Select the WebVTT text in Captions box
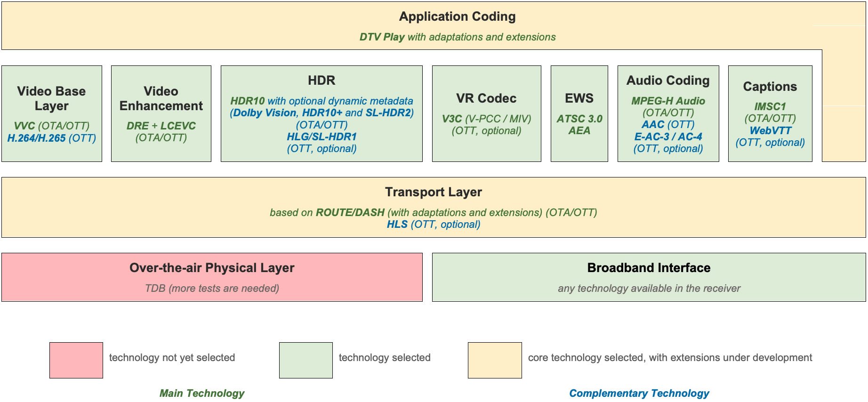The height and width of the screenshot is (402, 868). coord(770,130)
